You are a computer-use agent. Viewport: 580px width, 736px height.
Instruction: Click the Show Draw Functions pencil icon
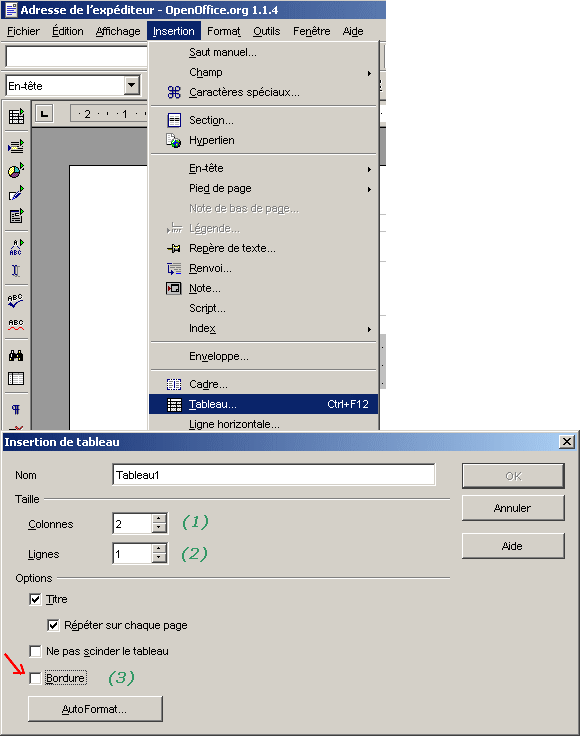(16, 193)
